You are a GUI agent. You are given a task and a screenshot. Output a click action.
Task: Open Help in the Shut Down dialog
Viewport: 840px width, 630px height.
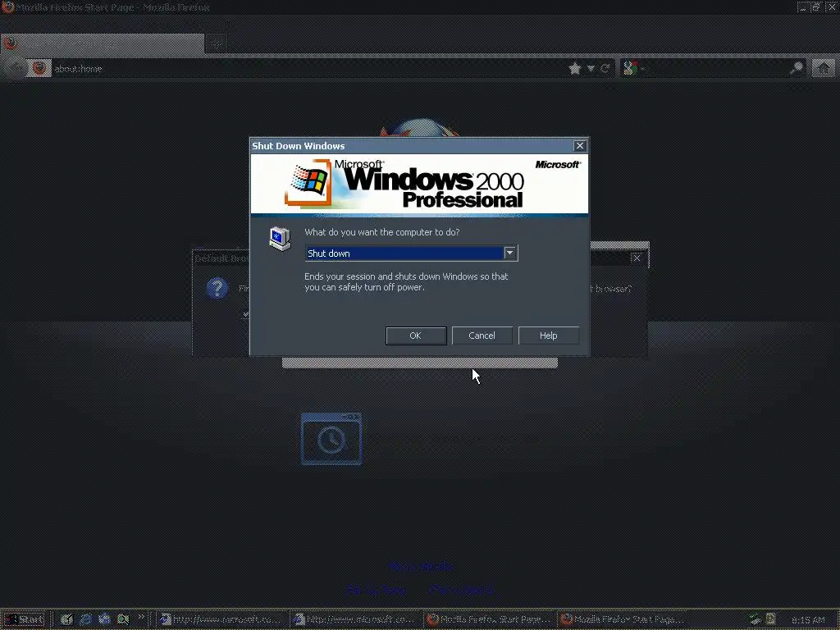548,336
